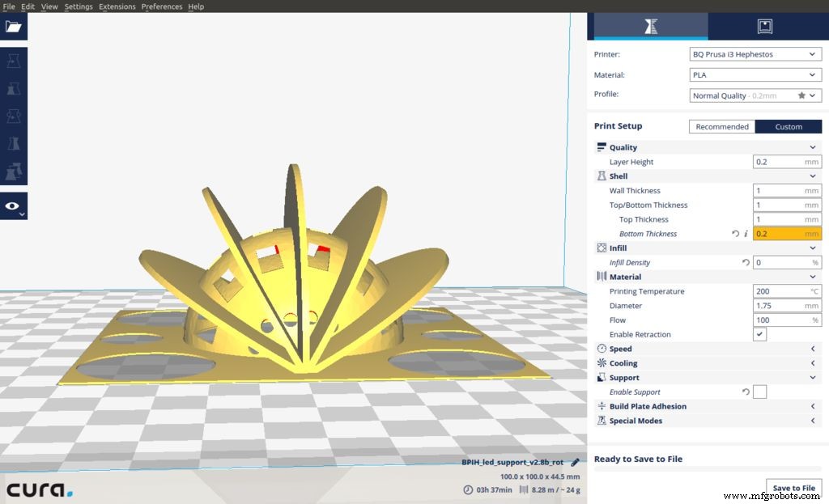Select the Move tool in left toolbar

tap(13, 61)
